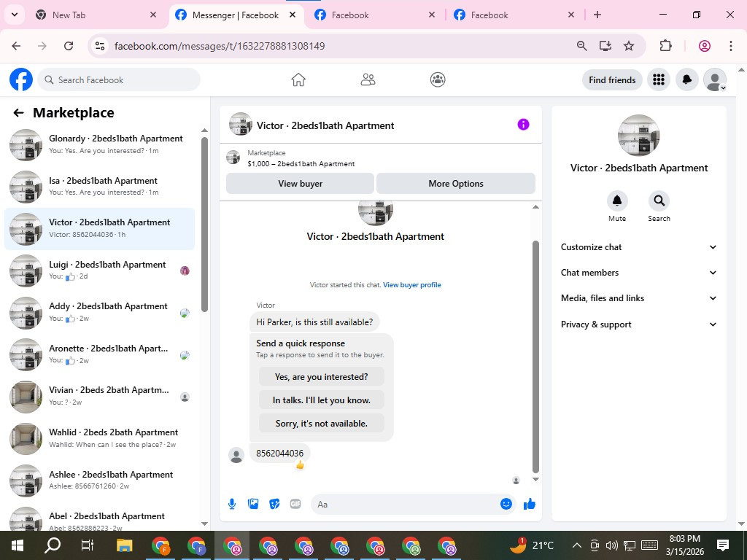The height and width of the screenshot is (560, 747).
Task: Expand Chat members section
Action: (639, 273)
